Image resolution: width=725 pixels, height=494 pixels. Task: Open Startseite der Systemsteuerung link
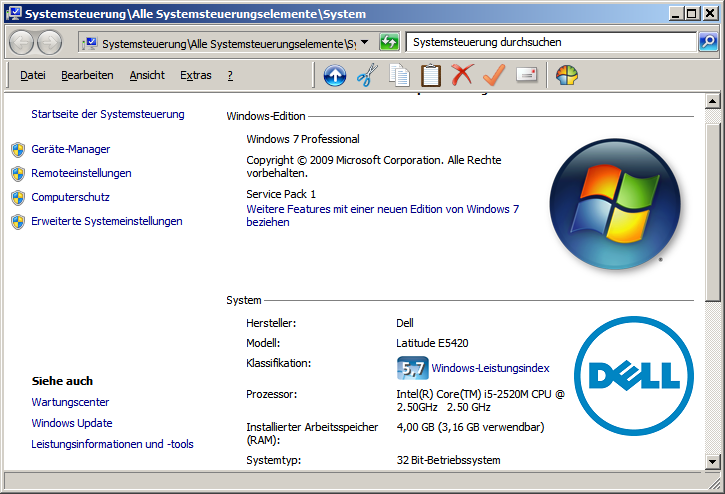pyautogui.click(x=108, y=114)
